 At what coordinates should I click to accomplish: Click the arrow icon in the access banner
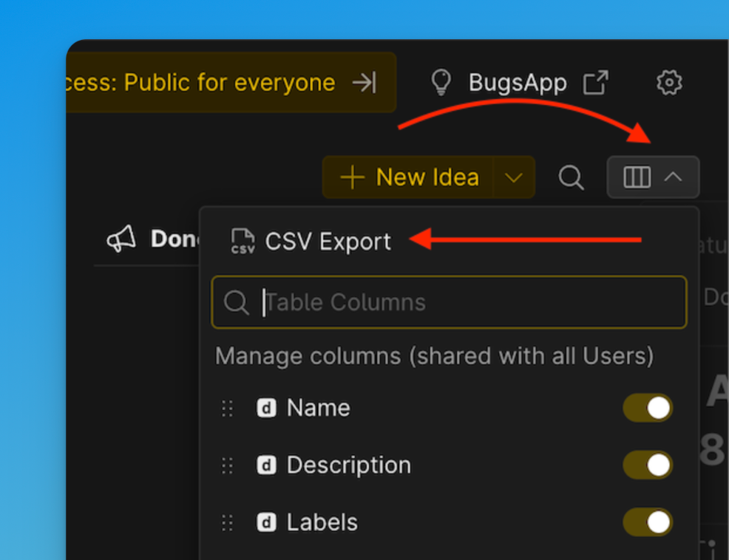pyautogui.click(x=364, y=83)
